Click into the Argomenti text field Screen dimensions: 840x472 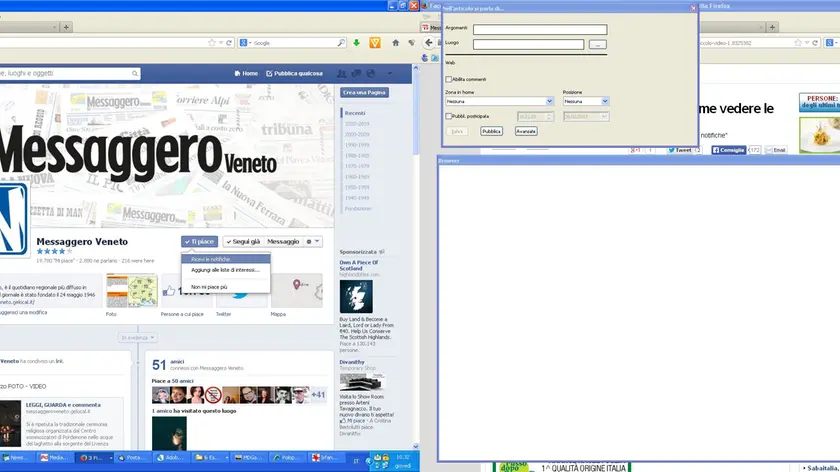[x=540, y=29]
